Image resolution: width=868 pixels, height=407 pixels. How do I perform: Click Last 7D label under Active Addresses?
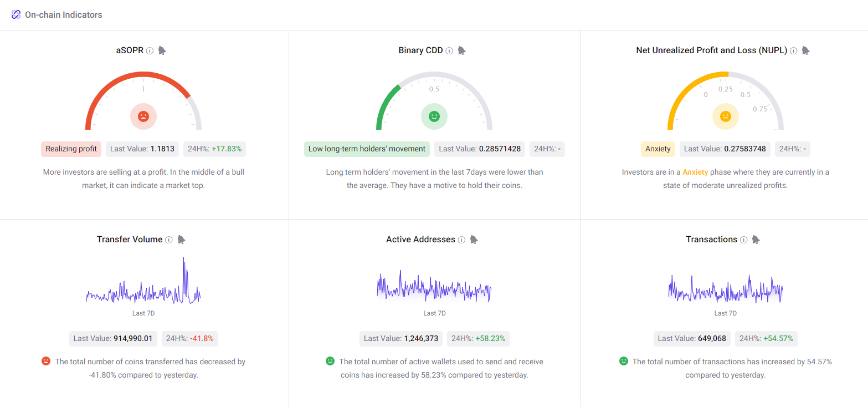pos(434,313)
